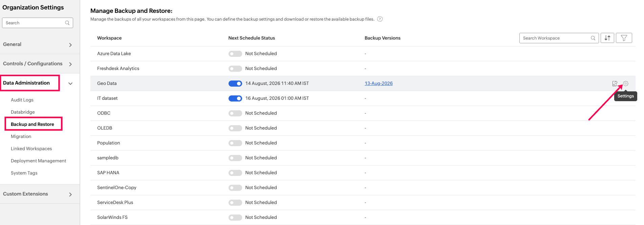The width and height of the screenshot is (644, 225).
Task: Open Audit Logs menu item
Action: tap(22, 100)
